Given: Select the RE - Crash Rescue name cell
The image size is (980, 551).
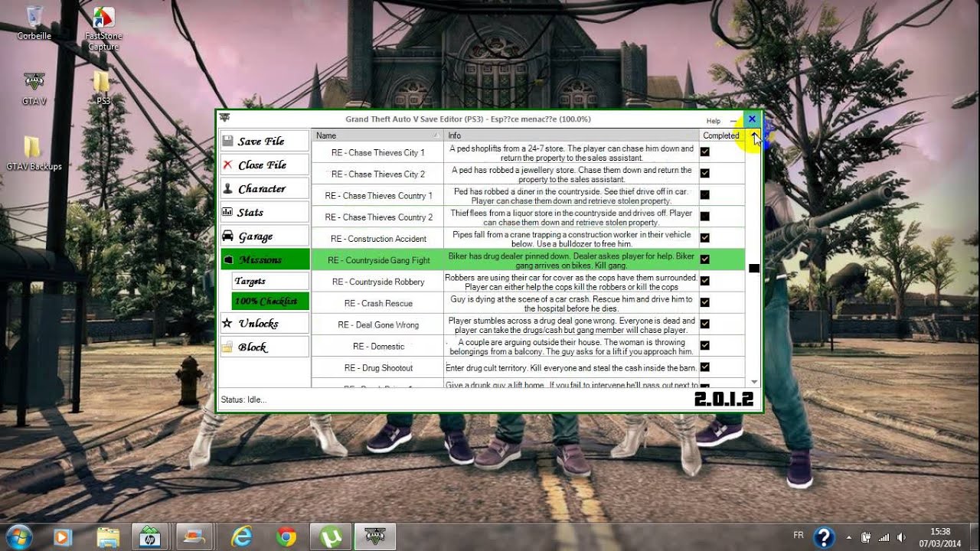Looking at the screenshot, I should click(377, 303).
